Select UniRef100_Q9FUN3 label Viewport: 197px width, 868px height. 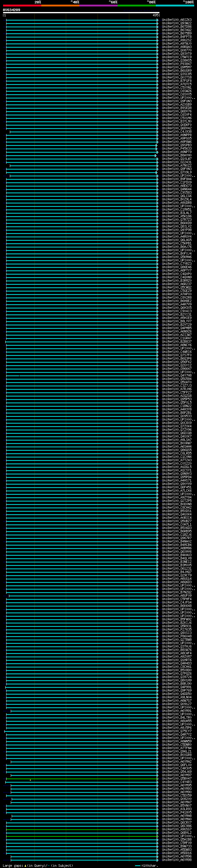(x=177, y=101)
